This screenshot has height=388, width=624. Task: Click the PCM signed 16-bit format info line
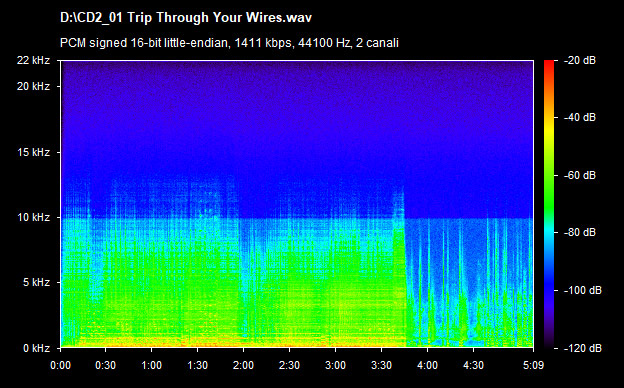click(x=229, y=43)
